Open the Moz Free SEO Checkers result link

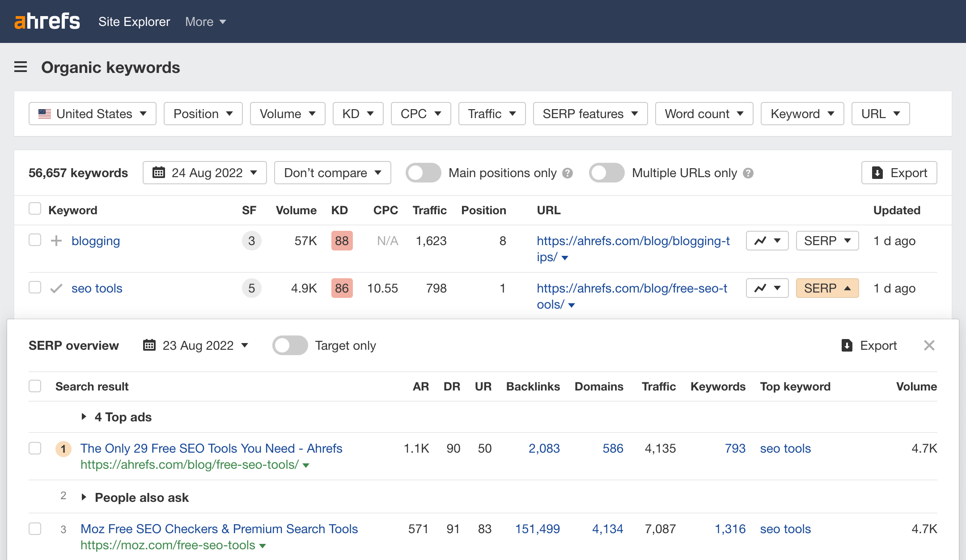[x=219, y=529]
